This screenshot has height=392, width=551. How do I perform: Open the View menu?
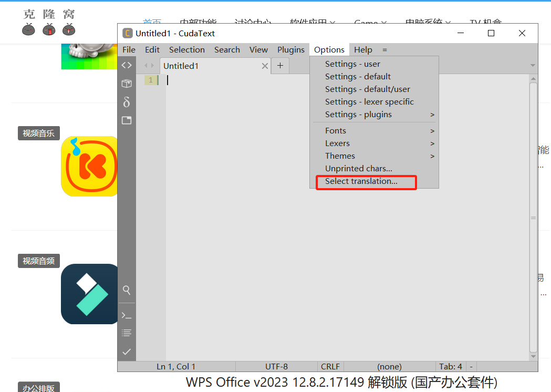point(258,50)
